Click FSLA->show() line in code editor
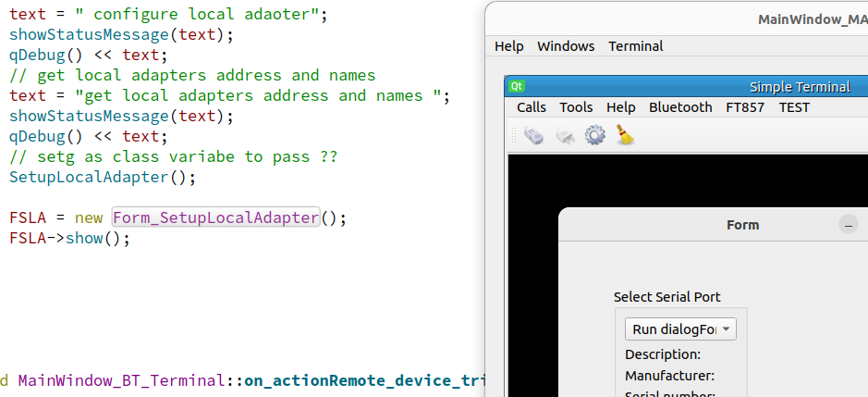 [x=69, y=239]
